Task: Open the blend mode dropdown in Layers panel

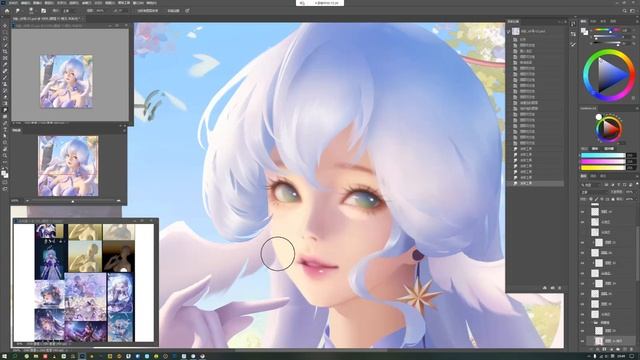Action: click(593, 192)
